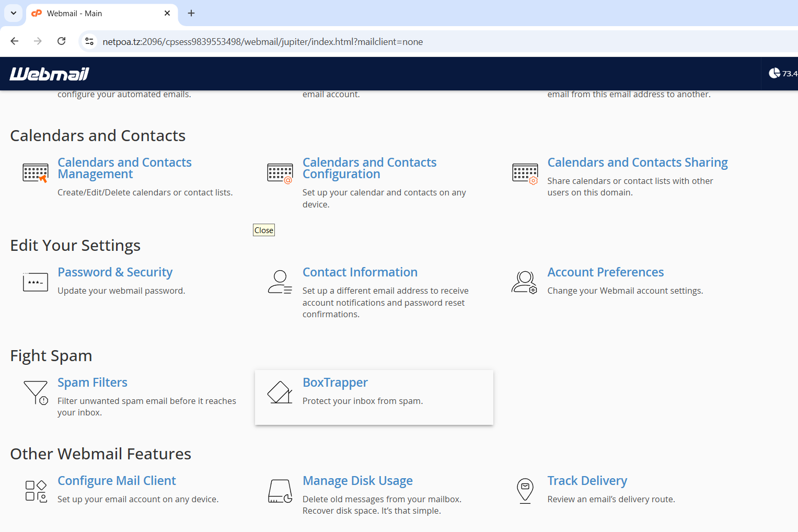The width and height of the screenshot is (798, 532).
Task: Click the Password & Security icon
Action: (35, 282)
